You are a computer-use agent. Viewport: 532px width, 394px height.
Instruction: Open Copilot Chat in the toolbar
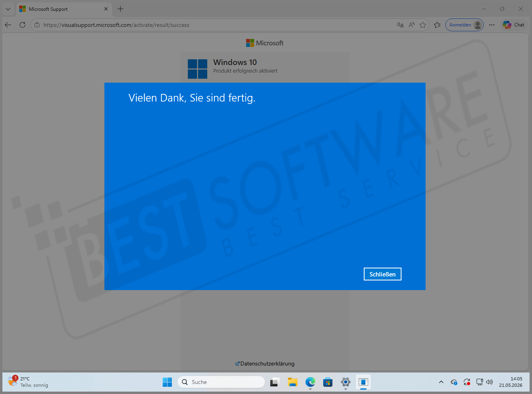[514, 25]
